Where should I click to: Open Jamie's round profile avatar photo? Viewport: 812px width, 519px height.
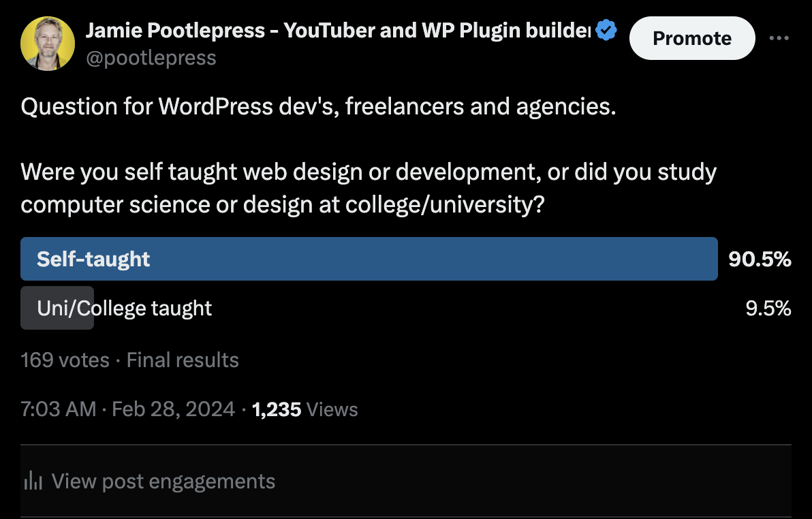(x=48, y=44)
